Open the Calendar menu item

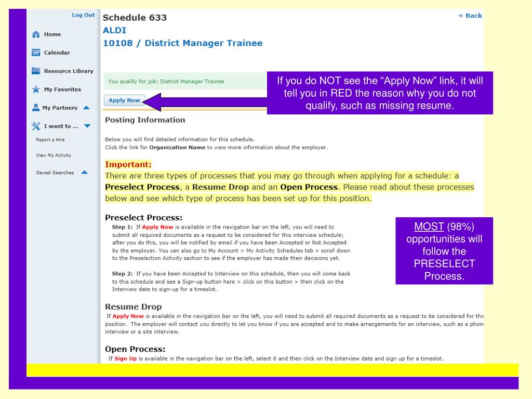[x=57, y=52]
